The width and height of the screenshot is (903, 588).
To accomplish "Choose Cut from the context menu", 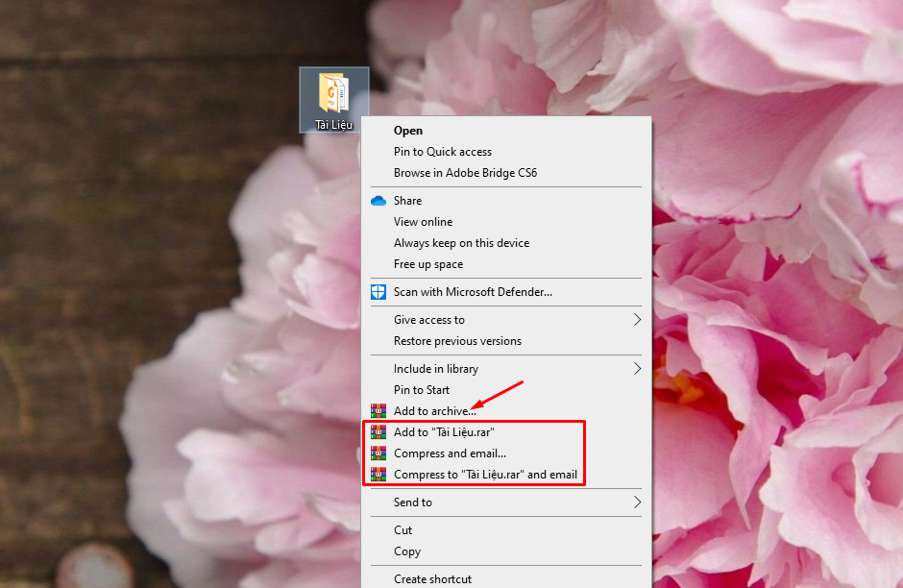I will pos(403,530).
